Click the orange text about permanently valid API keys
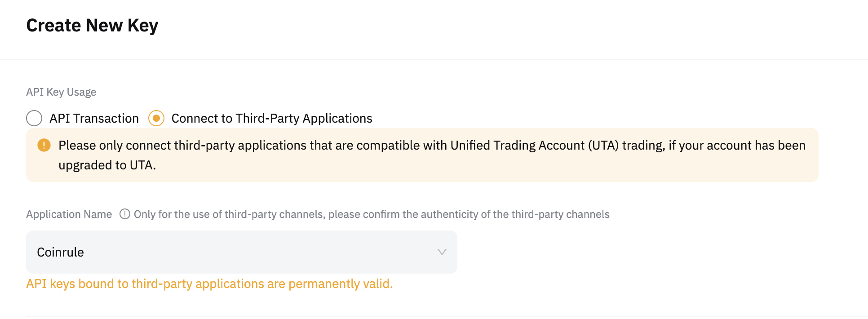The image size is (868, 319). (209, 284)
